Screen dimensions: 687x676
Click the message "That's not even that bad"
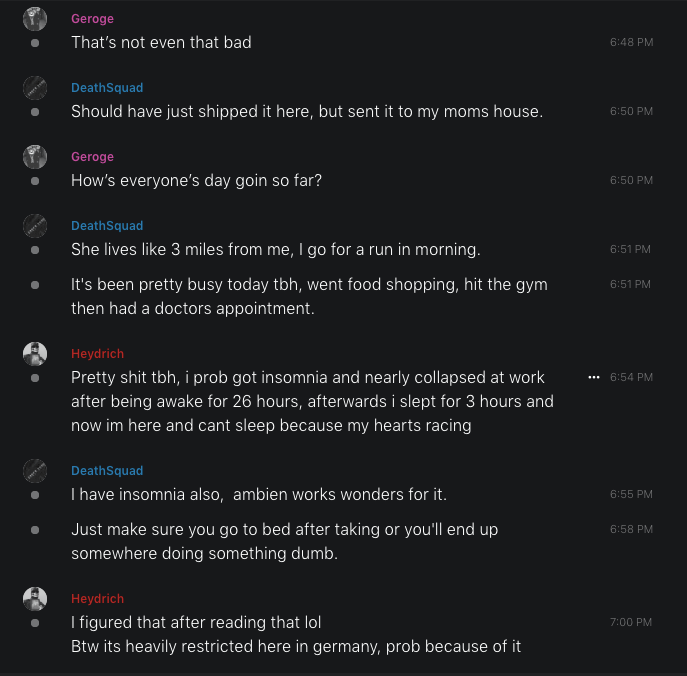point(161,42)
